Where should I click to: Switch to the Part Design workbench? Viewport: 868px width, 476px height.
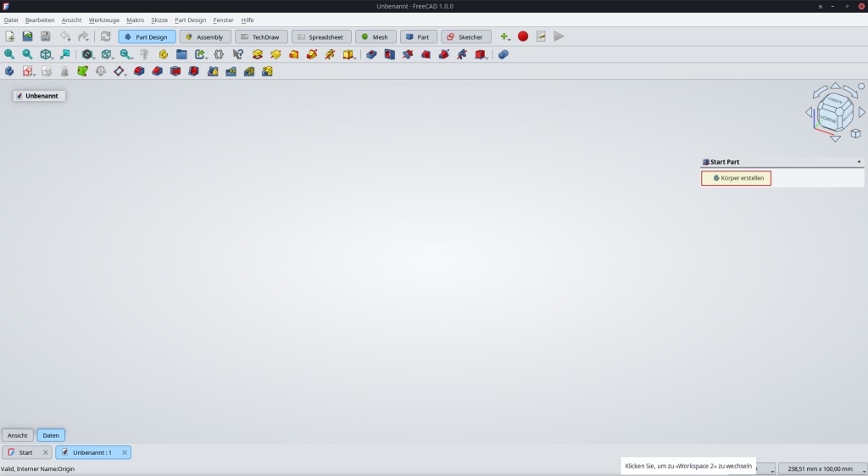147,36
